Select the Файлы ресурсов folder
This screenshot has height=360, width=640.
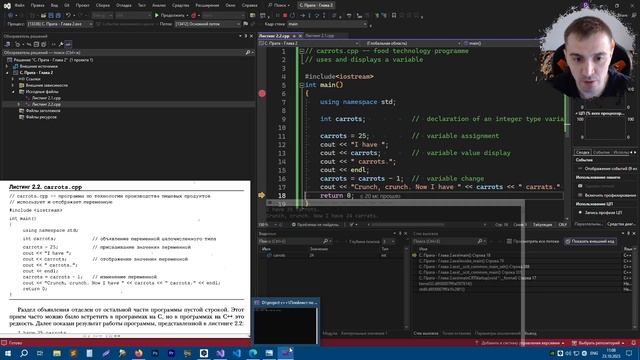pyautogui.click(x=41, y=117)
